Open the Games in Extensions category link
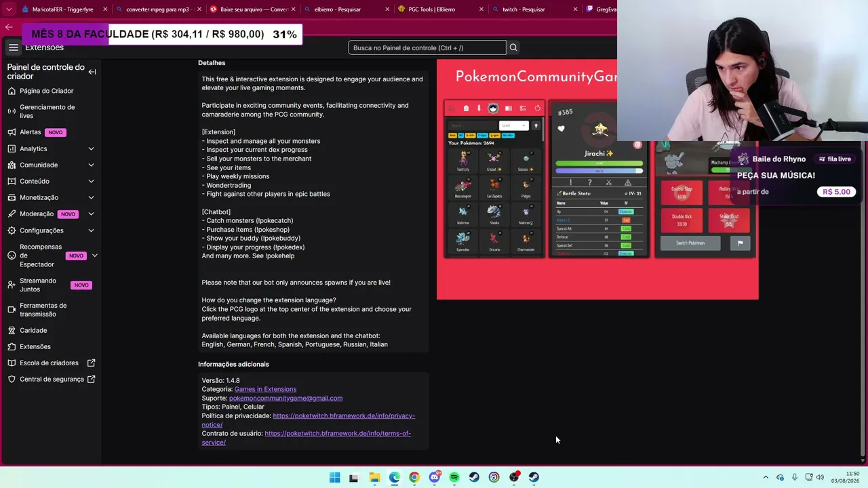 coord(265,389)
